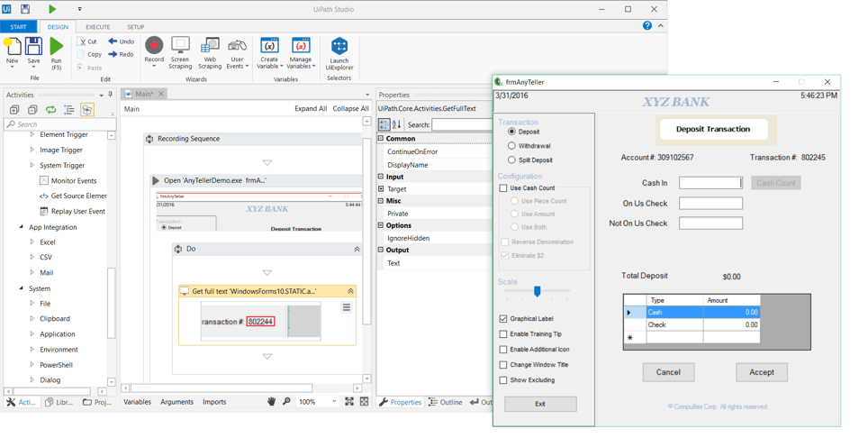Image resolution: width=868 pixels, height=447 pixels.
Task: Click the Save icon in the ribbon
Action: [34, 46]
